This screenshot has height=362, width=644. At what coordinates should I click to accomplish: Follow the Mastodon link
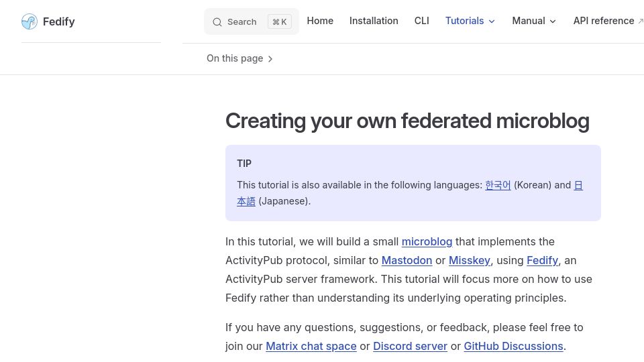[x=407, y=261]
